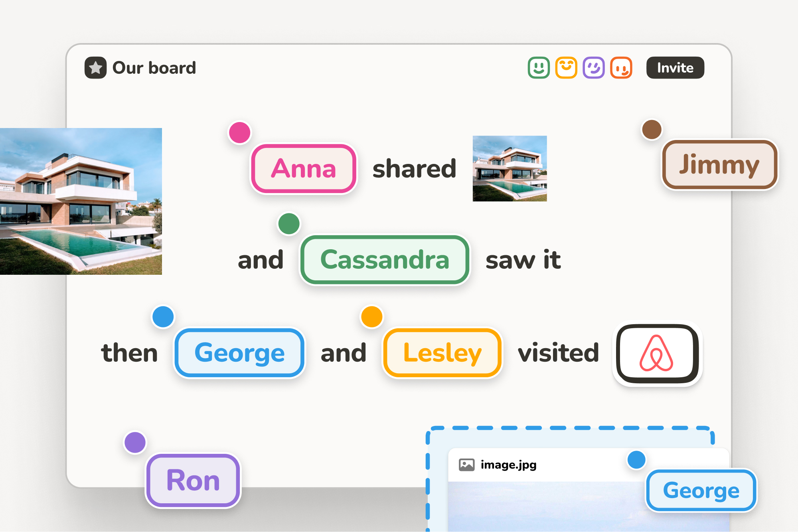Select the Airbnb logo card
The image size is (798, 532).
point(658,354)
